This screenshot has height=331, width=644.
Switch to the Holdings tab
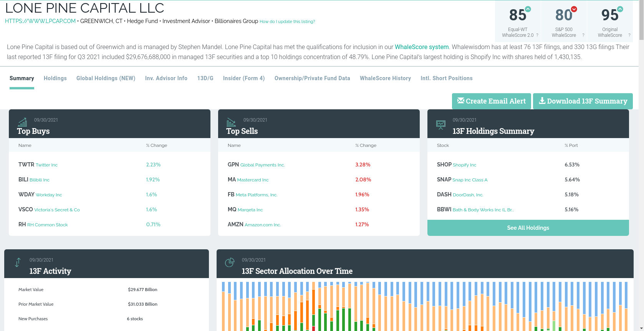point(55,78)
